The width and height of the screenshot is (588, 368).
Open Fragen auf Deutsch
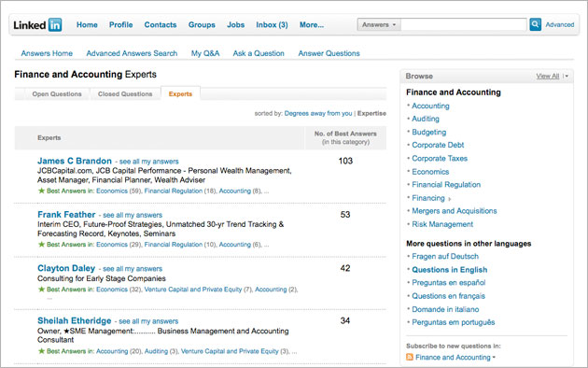[x=445, y=257]
